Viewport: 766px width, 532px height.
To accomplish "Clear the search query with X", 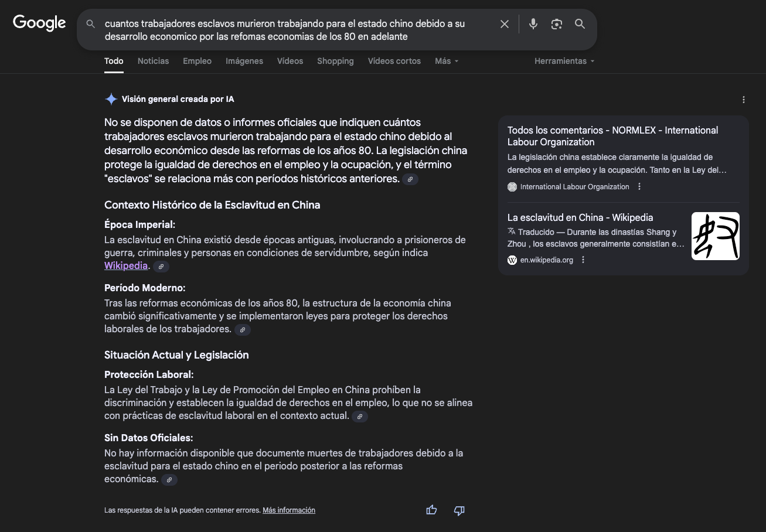I will pos(504,24).
